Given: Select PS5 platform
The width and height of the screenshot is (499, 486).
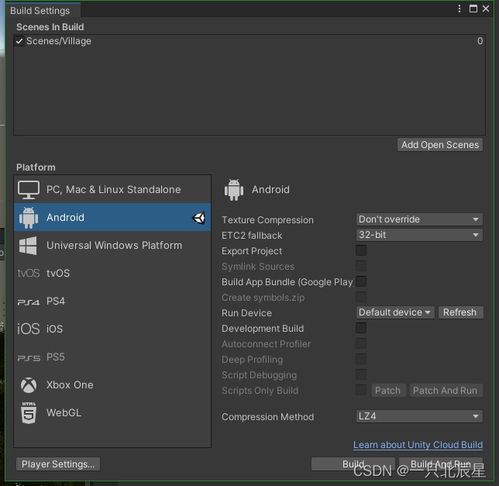Looking at the screenshot, I should pos(113,357).
